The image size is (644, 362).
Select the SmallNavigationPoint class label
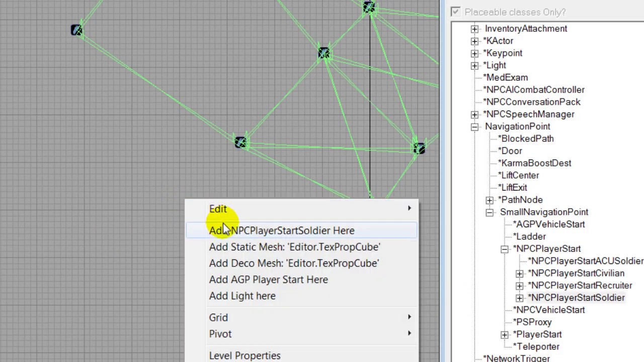pos(544,212)
